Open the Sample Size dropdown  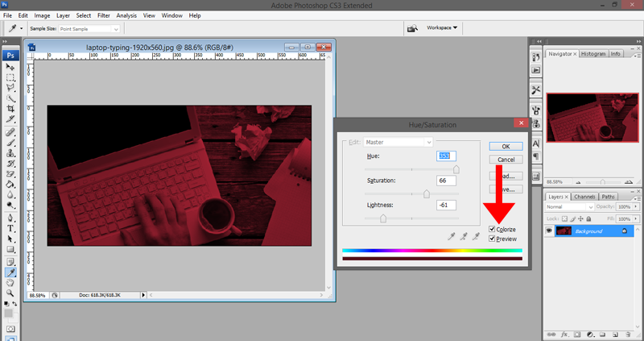coord(89,29)
